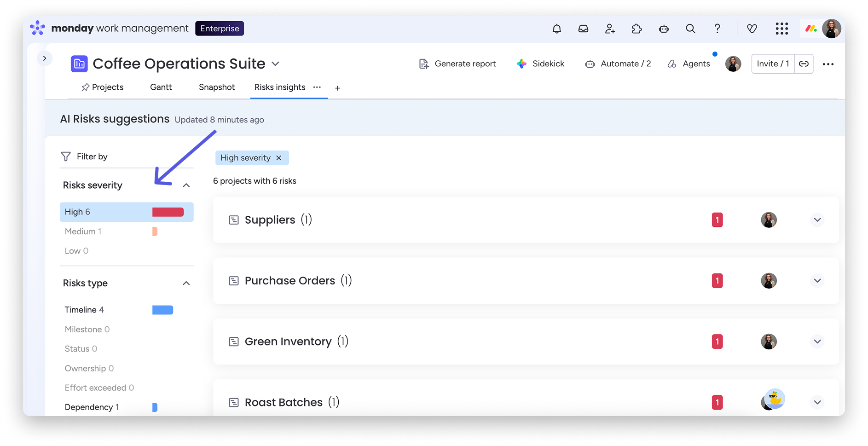
Task: Open Automate / 2
Action: click(618, 64)
